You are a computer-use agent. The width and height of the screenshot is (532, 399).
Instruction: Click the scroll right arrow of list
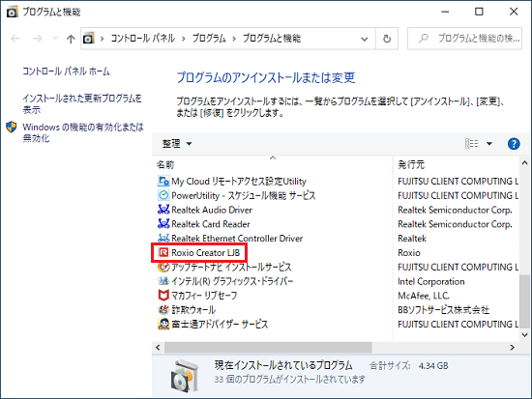(x=512, y=348)
